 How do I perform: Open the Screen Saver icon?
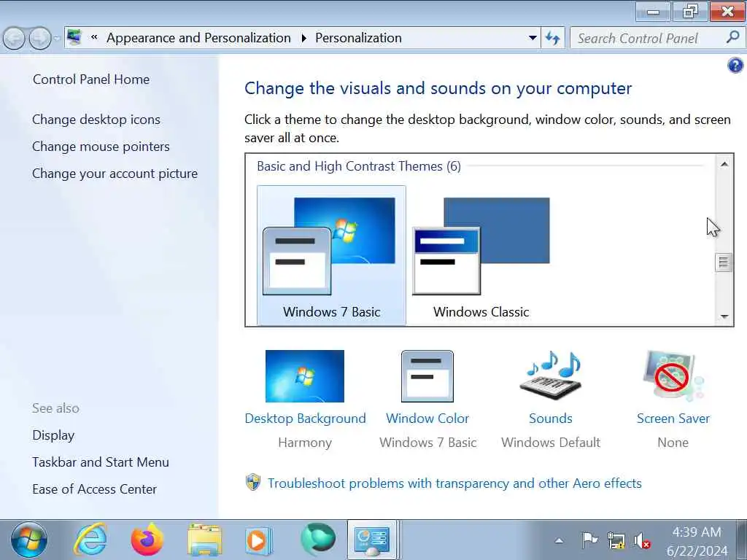673,376
